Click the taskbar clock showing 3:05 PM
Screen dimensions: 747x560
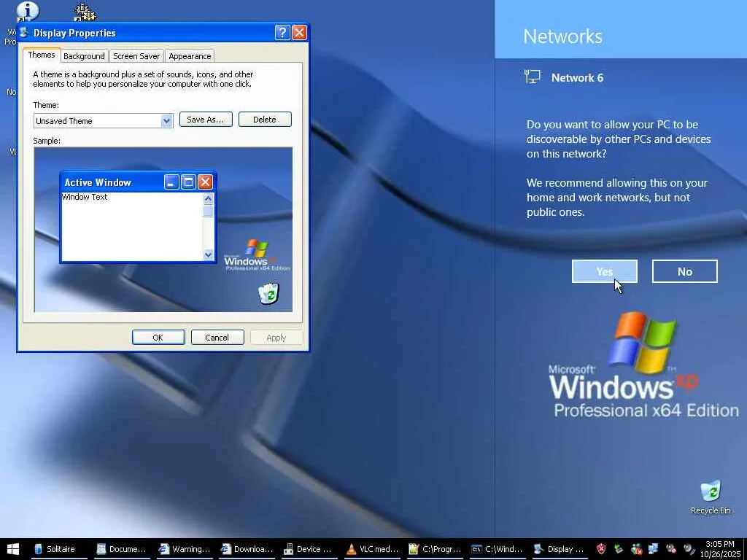coord(720,549)
